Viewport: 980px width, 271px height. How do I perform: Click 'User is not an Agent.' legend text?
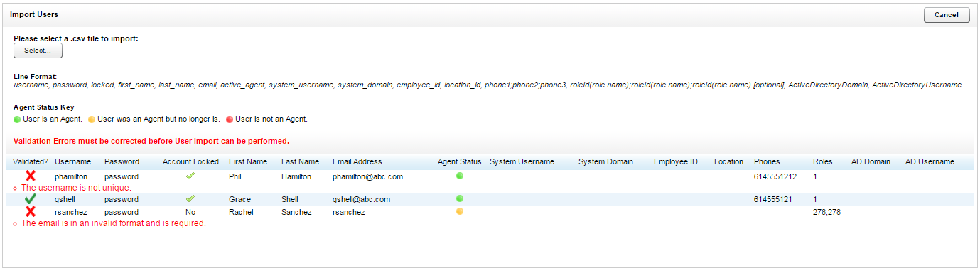pyautogui.click(x=271, y=119)
